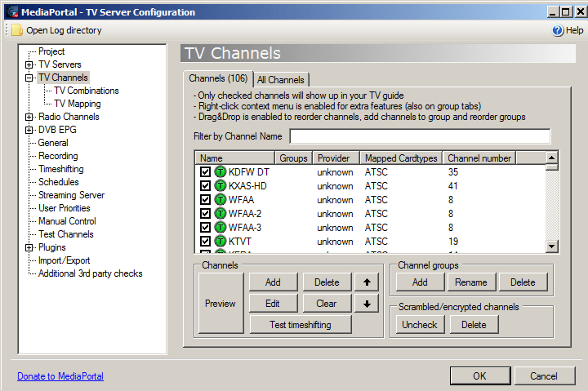
Task: Switch to the All Channels tab
Action: click(281, 80)
